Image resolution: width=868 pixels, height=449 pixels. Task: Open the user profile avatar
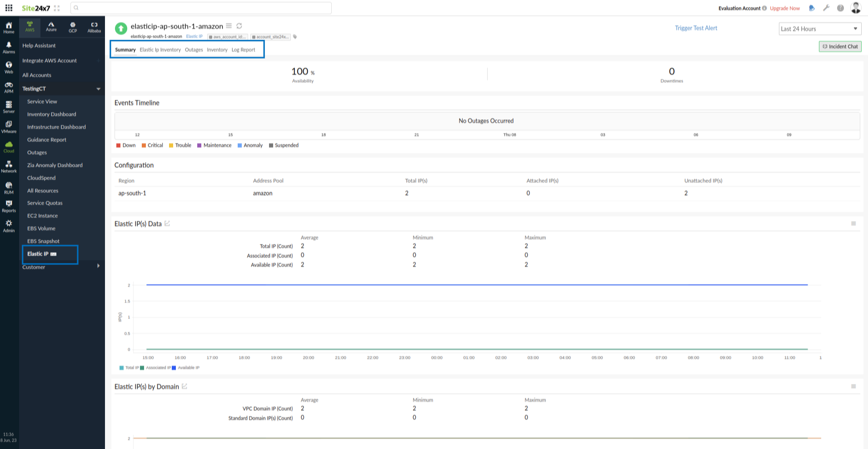[856, 8]
